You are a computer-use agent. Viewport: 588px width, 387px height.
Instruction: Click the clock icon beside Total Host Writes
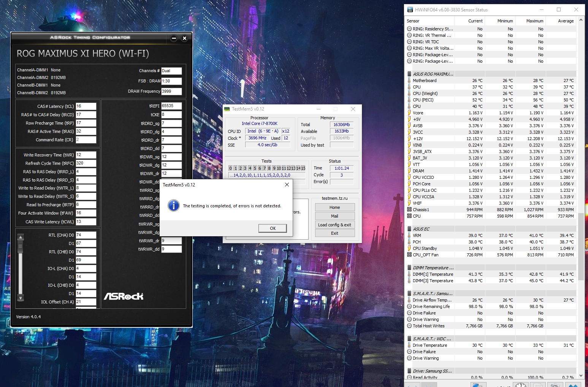409,326
